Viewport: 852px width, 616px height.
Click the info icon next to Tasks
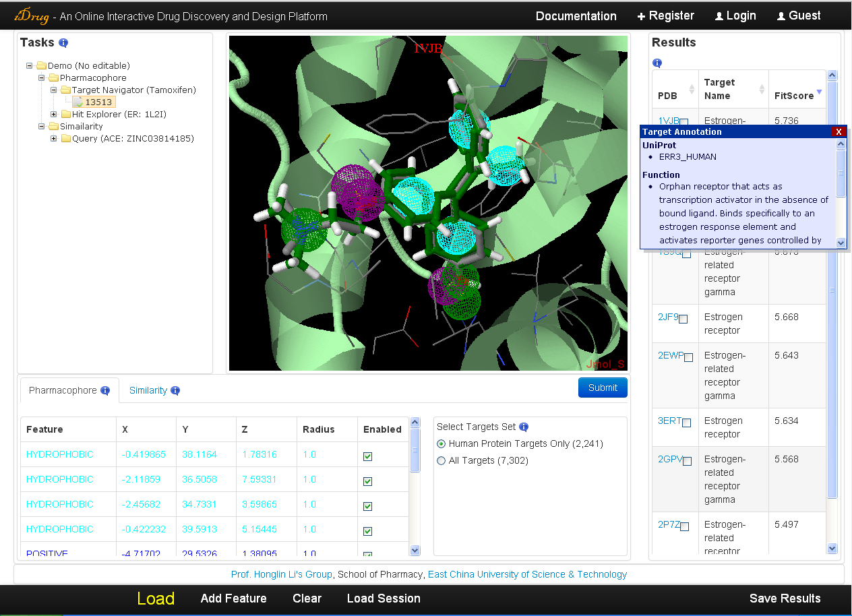(63, 43)
